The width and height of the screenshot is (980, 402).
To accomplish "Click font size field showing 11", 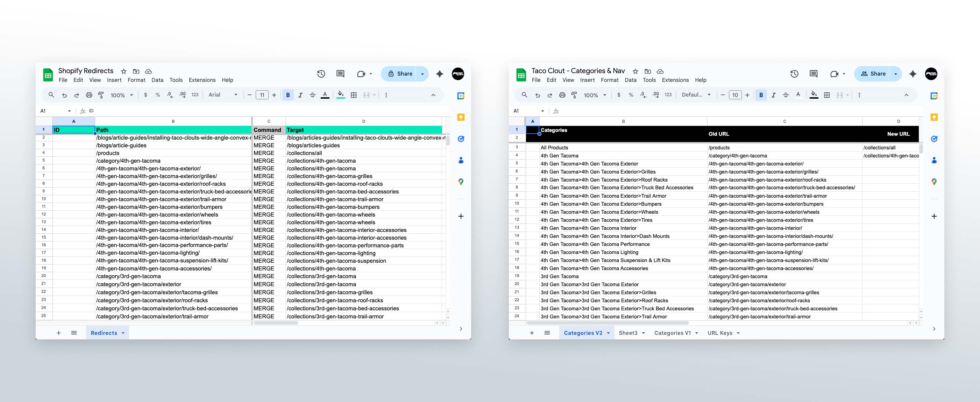I will point(262,95).
